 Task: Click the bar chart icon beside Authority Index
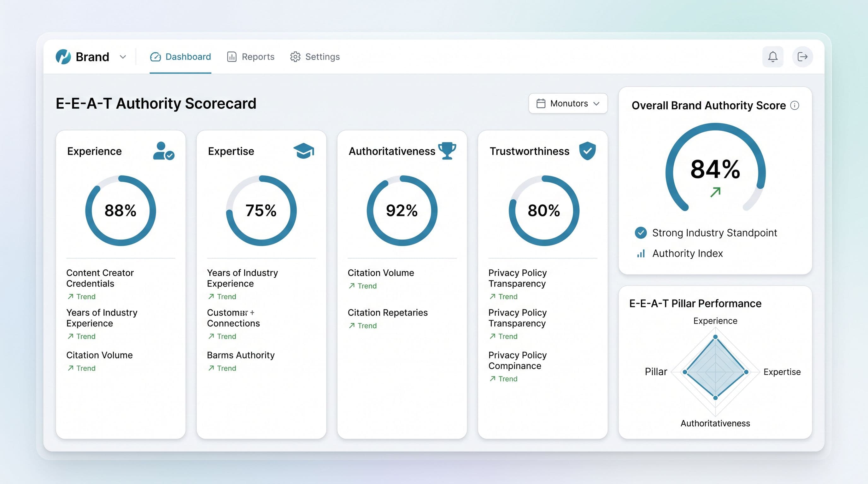click(641, 253)
